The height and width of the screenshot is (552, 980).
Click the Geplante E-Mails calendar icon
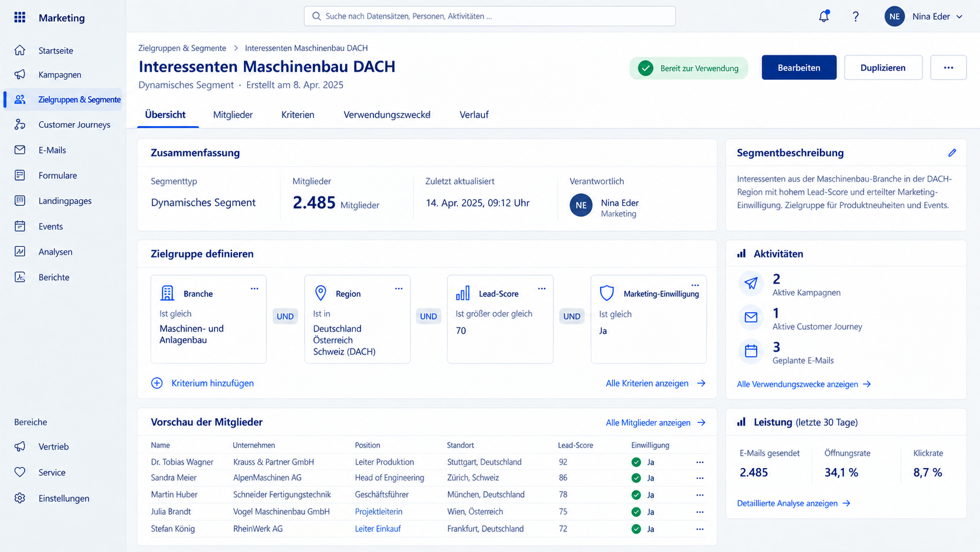(x=751, y=351)
